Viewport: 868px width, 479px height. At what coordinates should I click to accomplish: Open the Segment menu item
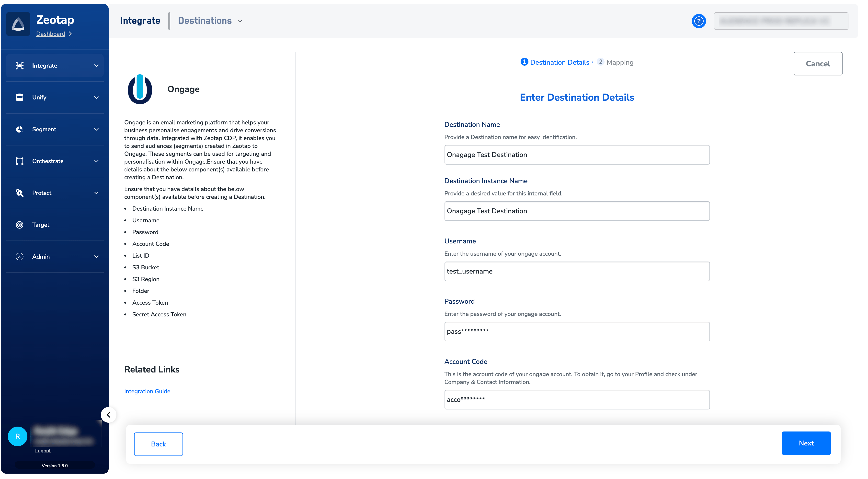55,129
